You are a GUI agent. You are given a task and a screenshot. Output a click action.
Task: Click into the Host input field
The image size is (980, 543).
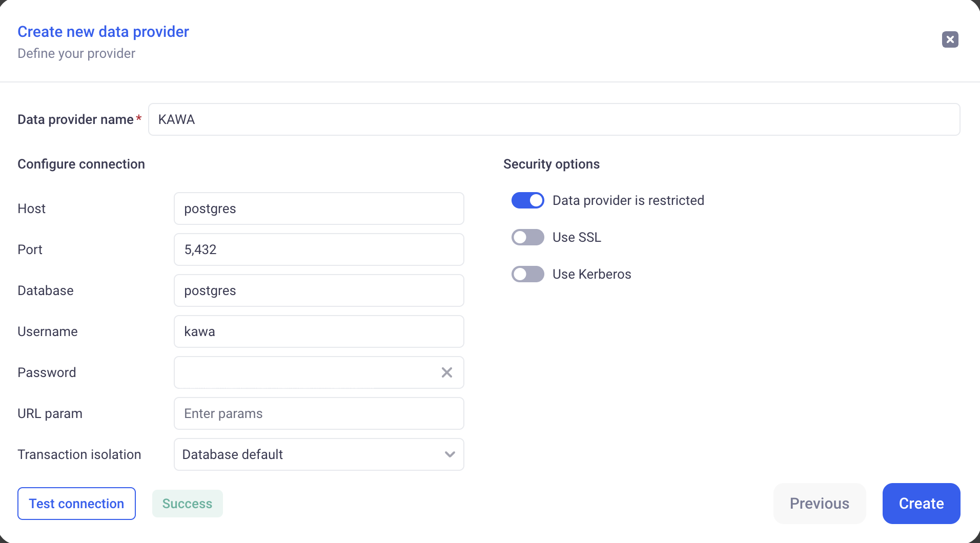pyautogui.click(x=319, y=208)
